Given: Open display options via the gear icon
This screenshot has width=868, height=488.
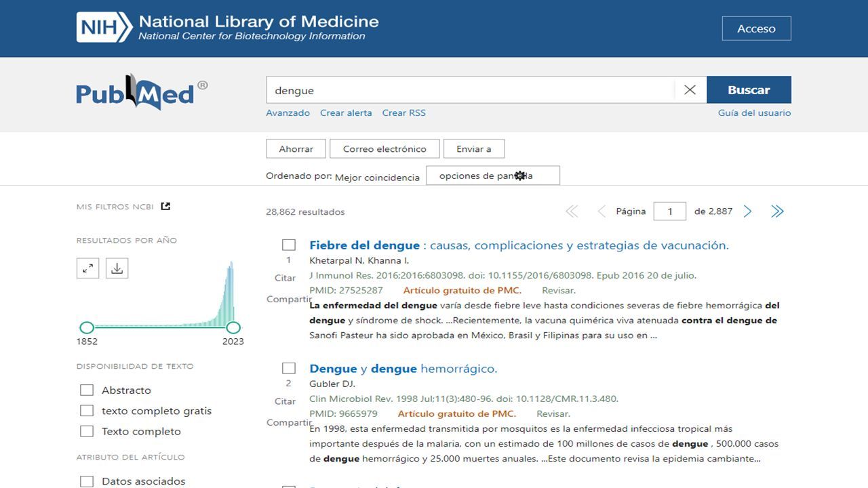Looking at the screenshot, I should tap(520, 176).
